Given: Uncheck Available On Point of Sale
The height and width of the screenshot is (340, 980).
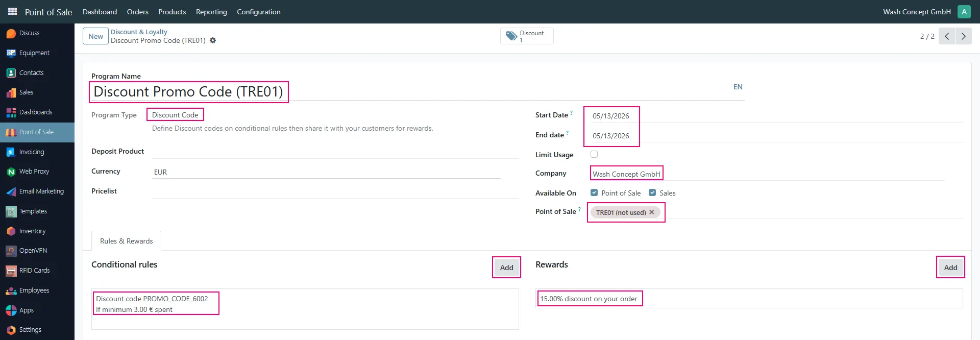Looking at the screenshot, I should pos(594,192).
